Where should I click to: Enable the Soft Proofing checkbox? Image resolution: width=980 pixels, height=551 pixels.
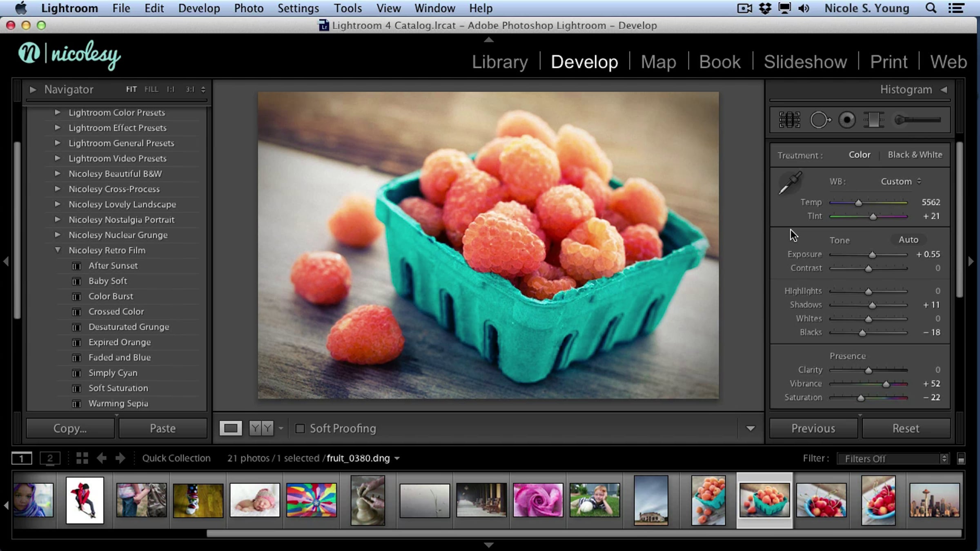[300, 428]
